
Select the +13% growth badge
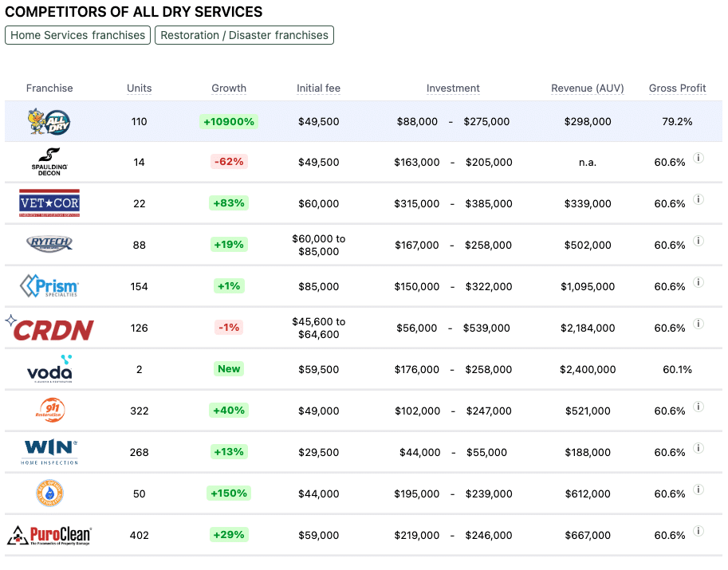pos(229,452)
